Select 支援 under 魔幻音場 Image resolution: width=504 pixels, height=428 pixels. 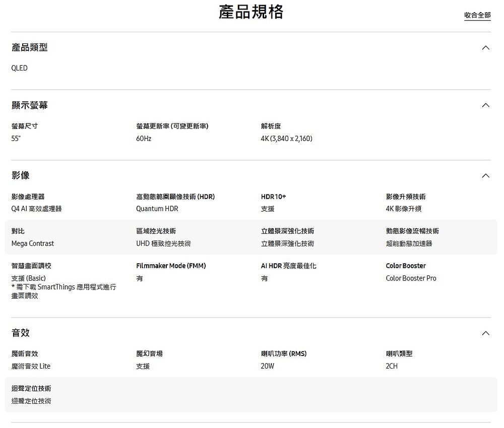pos(143,366)
